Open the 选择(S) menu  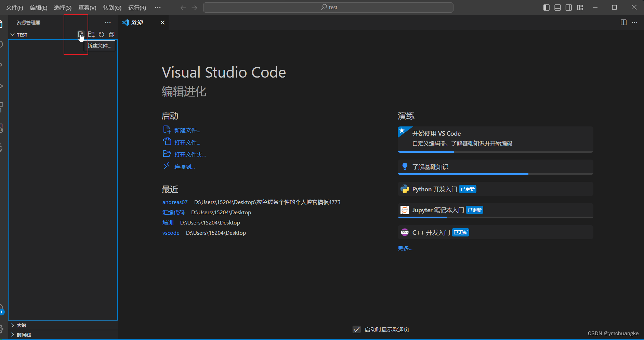[x=63, y=8]
